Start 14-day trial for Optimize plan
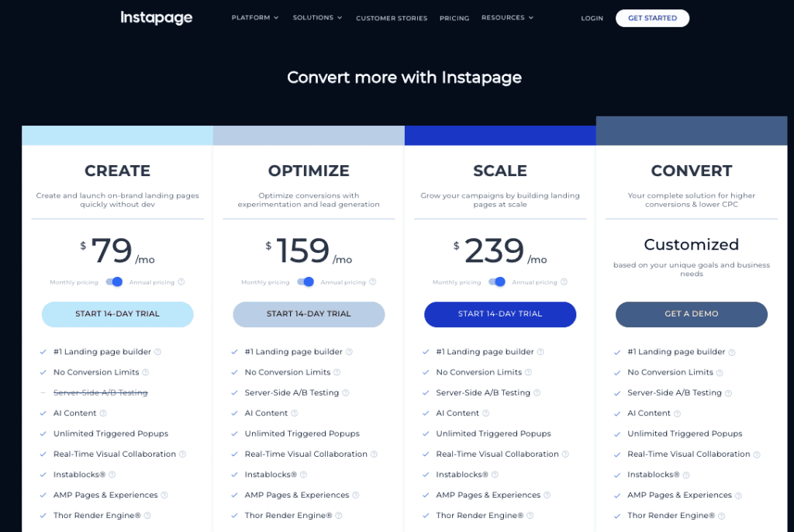 click(x=309, y=314)
